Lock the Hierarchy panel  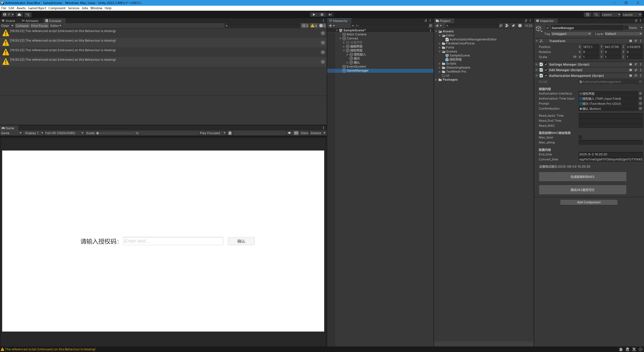click(426, 21)
